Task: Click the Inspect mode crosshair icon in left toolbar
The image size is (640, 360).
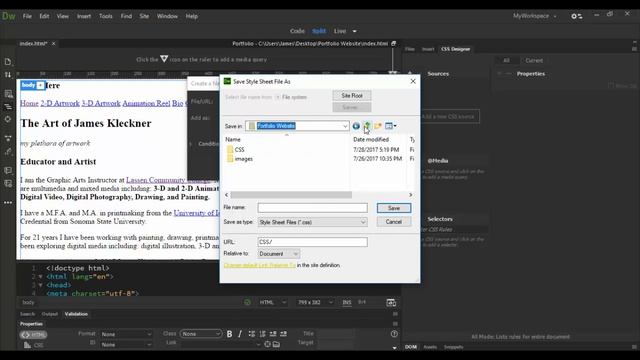Action: [8, 119]
